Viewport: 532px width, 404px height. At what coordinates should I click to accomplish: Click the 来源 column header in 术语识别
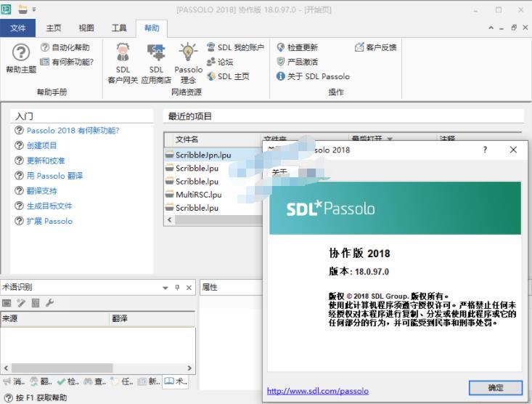pos(54,319)
